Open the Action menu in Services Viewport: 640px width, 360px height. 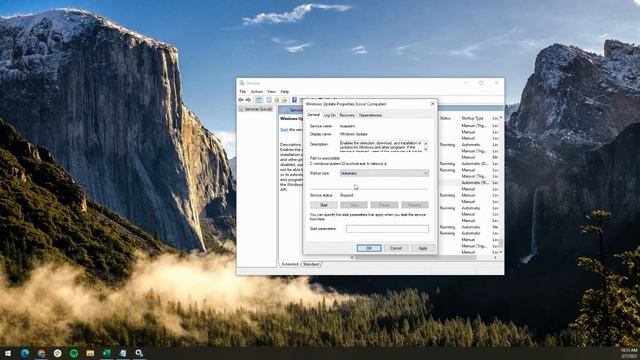pos(257,91)
